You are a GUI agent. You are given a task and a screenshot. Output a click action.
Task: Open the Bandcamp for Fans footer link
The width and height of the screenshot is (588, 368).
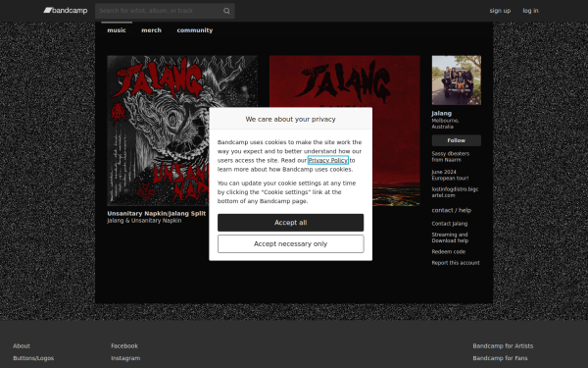[500, 358]
